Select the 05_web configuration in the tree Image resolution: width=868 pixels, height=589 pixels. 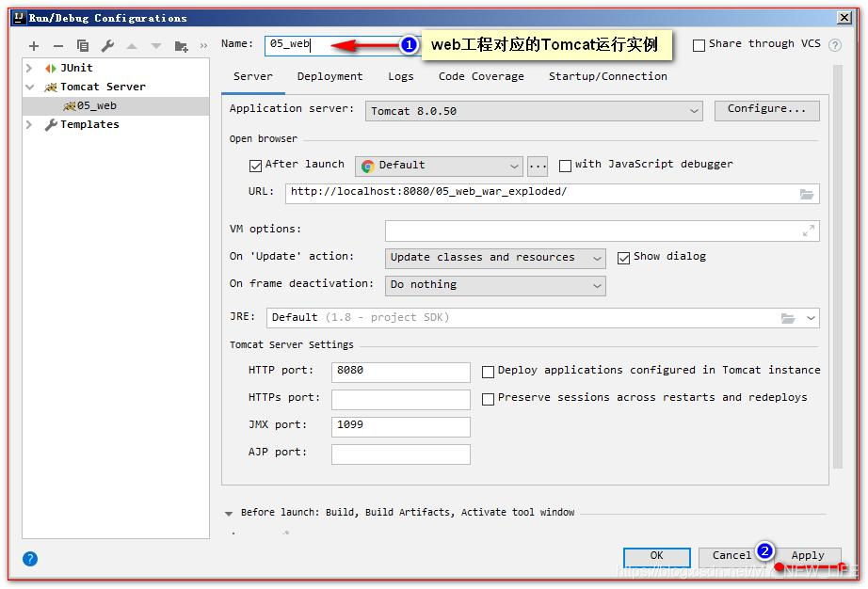(x=116, y=105)
